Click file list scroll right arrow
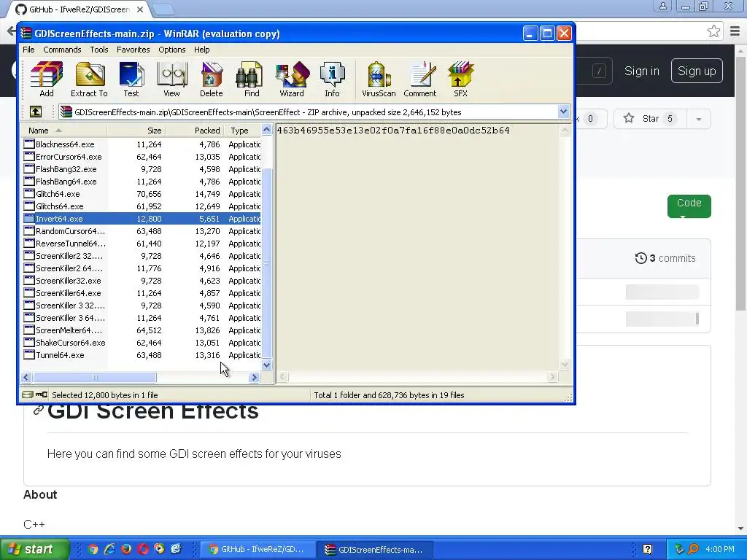The height and width of the screenshot is (560, 747). [x=254, y=377]
